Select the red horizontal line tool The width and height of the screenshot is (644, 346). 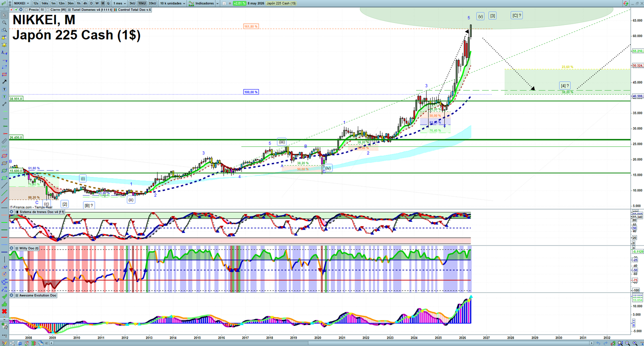[x=4, y=237]
